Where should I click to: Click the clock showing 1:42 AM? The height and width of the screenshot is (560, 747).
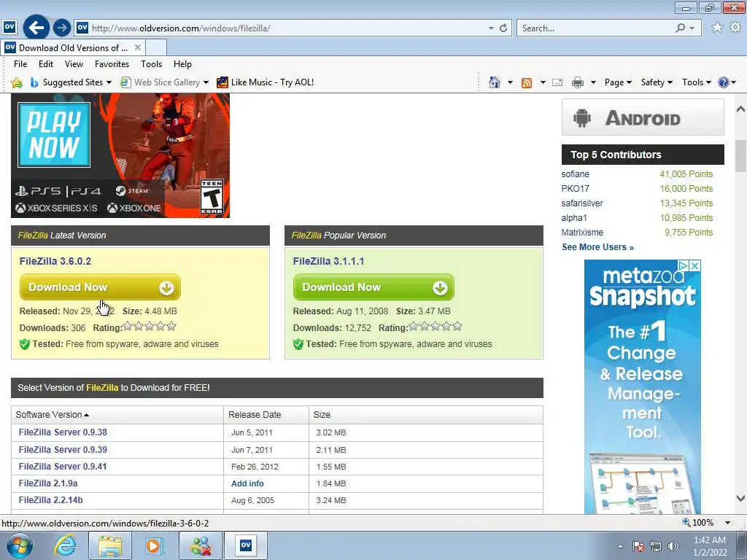(x=710, y=540)
